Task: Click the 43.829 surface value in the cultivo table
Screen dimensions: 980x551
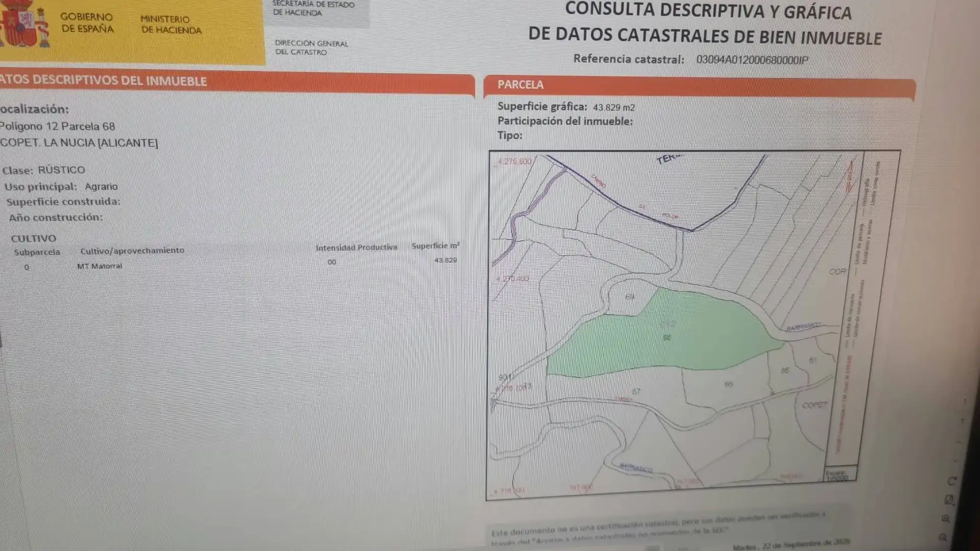Action: coord(446,260)
